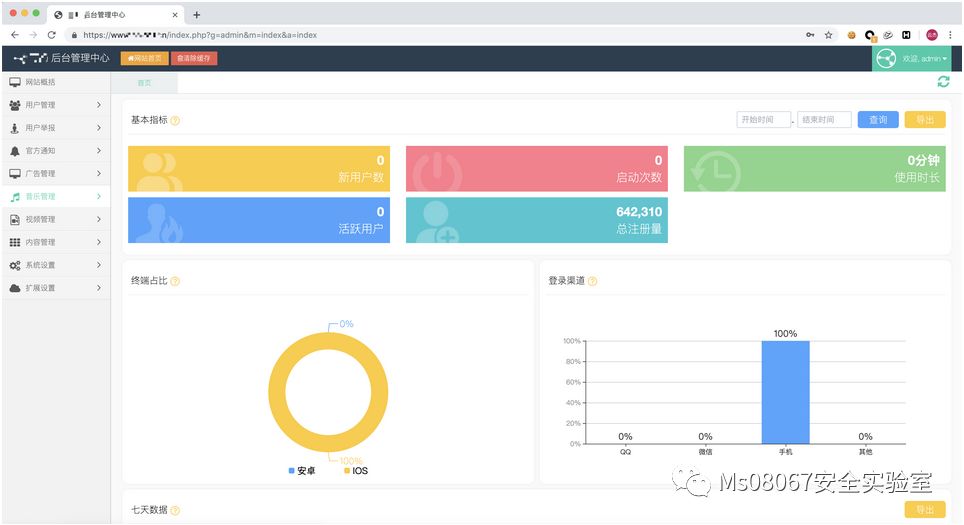Toggle the 安卓 legend swatch
The height and width of the screenshot is (525, 964).
click(x=291, y=471)
